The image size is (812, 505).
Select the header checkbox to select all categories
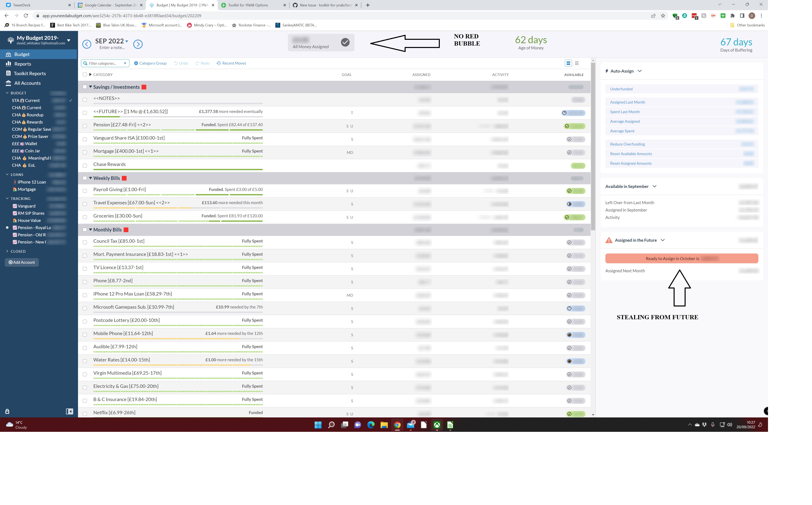tap(85, 74)
